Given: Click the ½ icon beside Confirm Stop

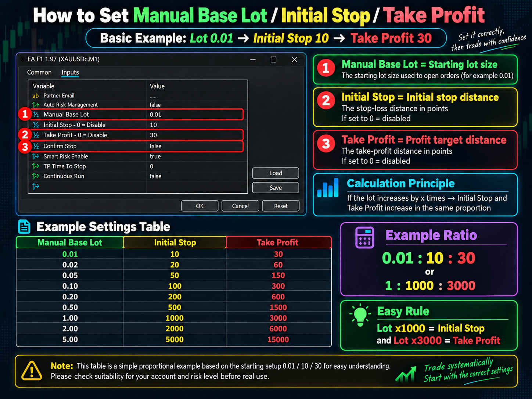Looking at the screenshot, I should click(x=36, y=146).
